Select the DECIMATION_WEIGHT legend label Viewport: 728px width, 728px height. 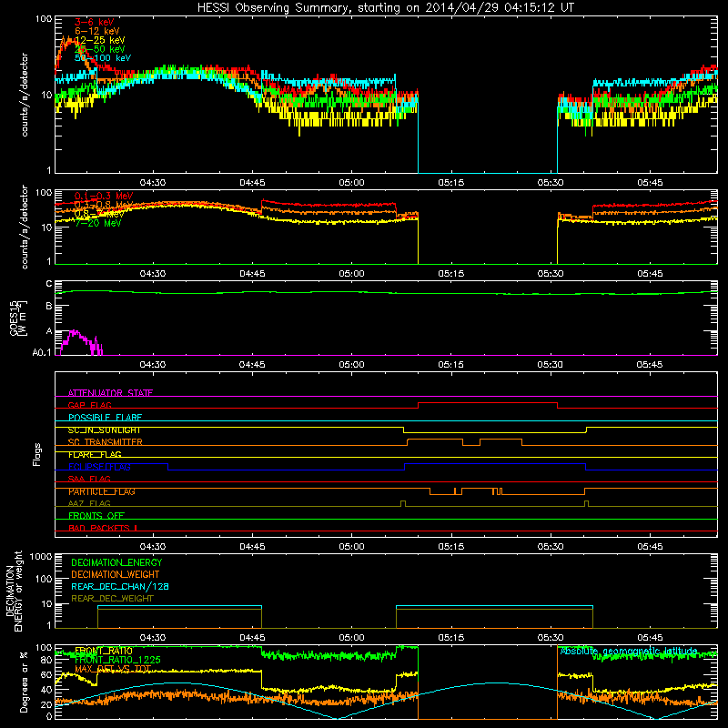[x=116, y=575]
